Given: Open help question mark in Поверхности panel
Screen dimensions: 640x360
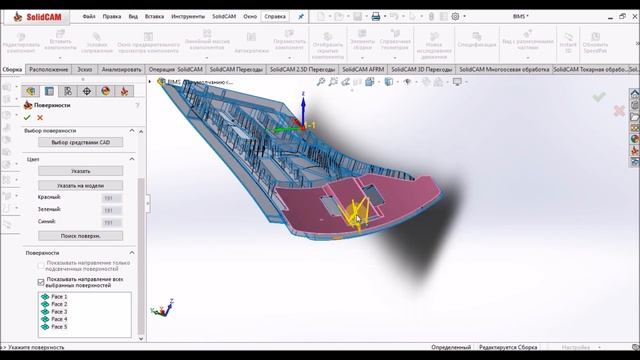Looking at the screenshot, I should [x=138, y=105].
